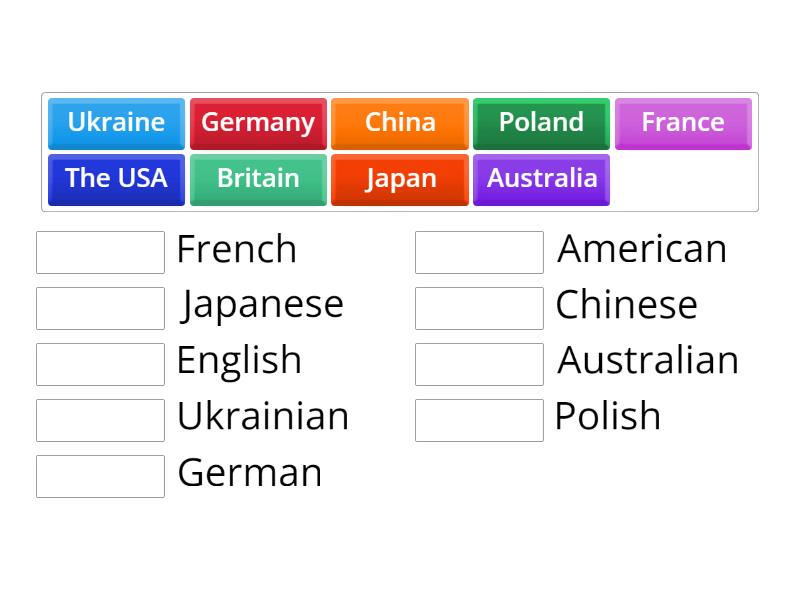Select the blank slot next to German
The image size is (800, 600).
pyautogui.click(x=100, y=475)
